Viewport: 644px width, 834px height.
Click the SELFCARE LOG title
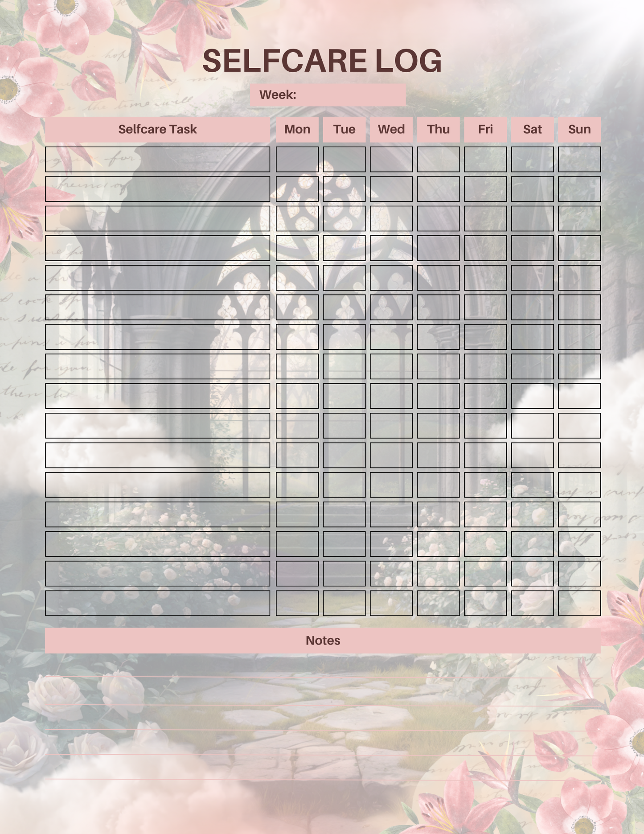click(x=322, y=61)
